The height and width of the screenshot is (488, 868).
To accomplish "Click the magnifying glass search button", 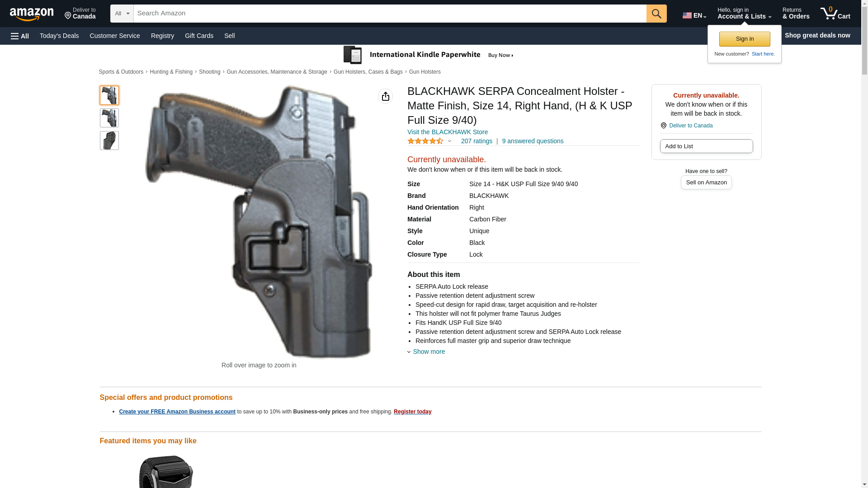I will (656, 14).
